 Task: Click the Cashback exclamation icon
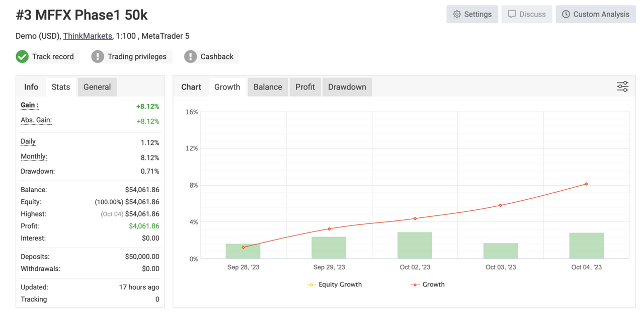[190, 56]
